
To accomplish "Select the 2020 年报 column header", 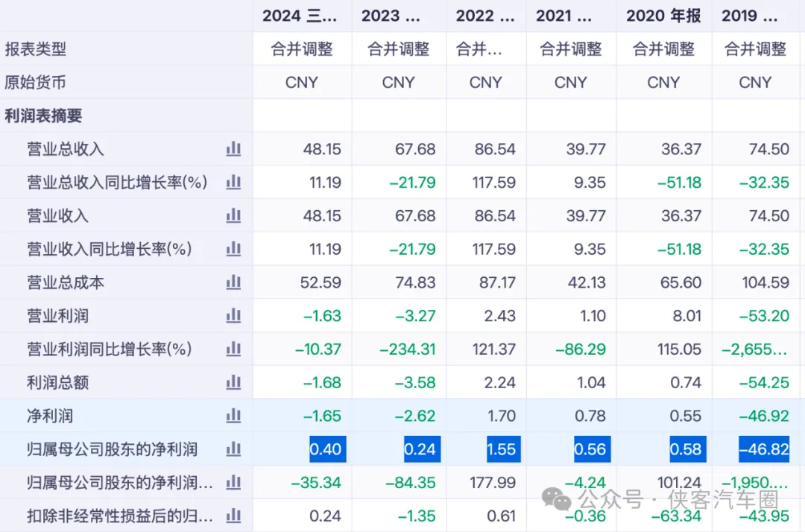I will (663, 16).
